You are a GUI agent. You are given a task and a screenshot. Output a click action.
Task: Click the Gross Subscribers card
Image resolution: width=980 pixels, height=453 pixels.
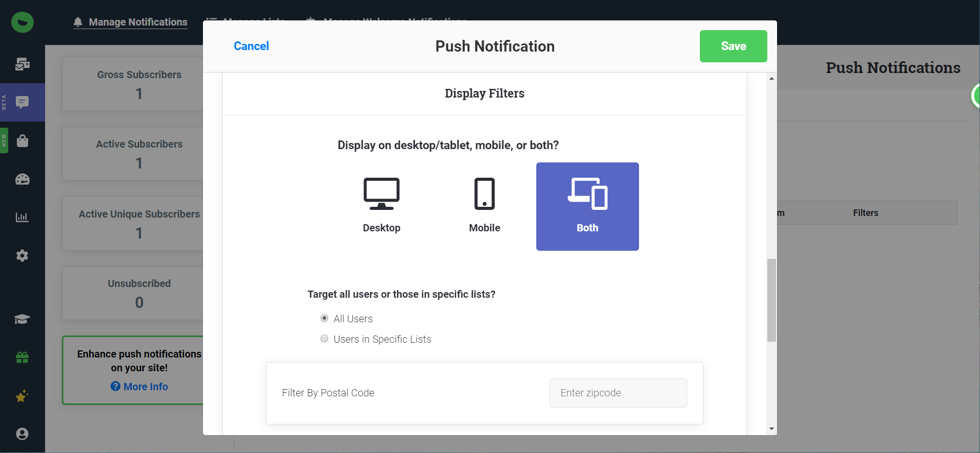coord(133,84)
